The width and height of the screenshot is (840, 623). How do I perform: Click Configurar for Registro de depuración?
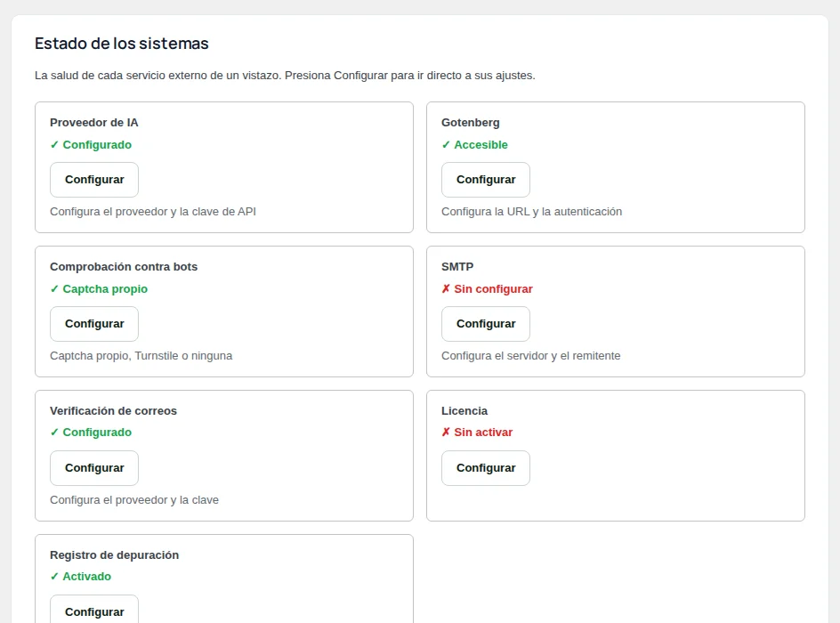point(94,610)
